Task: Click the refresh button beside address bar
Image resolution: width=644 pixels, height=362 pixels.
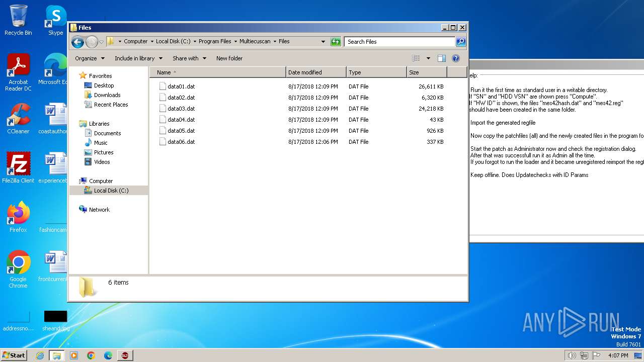Action: (x=336, y=42)
